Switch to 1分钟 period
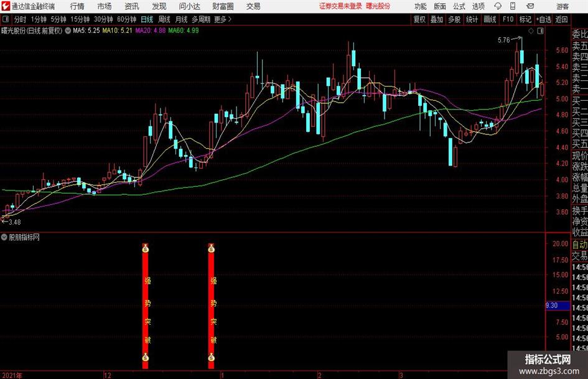 click(x=39, y=19)
